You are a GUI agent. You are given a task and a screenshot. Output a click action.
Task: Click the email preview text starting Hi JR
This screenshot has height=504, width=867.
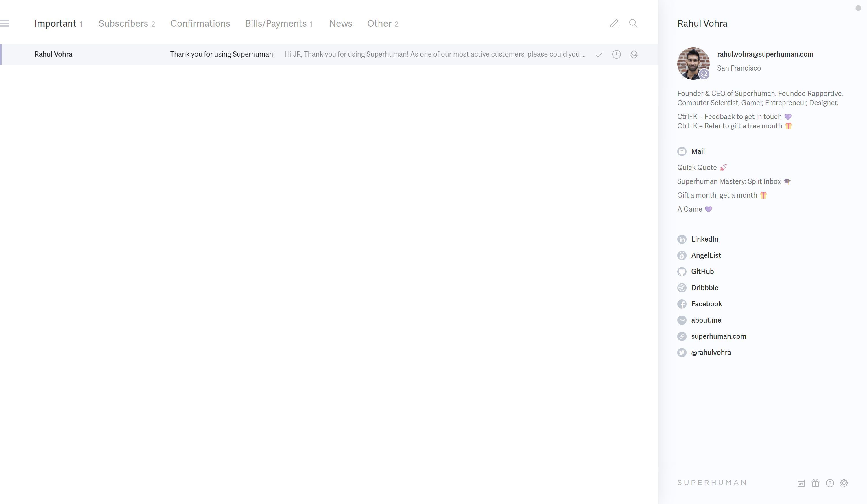tap(435, 54)
